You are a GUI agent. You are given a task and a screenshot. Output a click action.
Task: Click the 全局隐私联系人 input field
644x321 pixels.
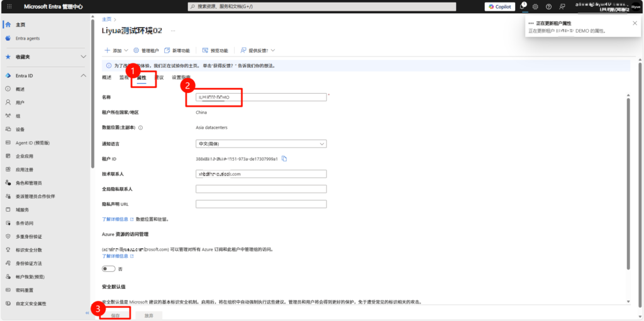[x=261, y=189]
